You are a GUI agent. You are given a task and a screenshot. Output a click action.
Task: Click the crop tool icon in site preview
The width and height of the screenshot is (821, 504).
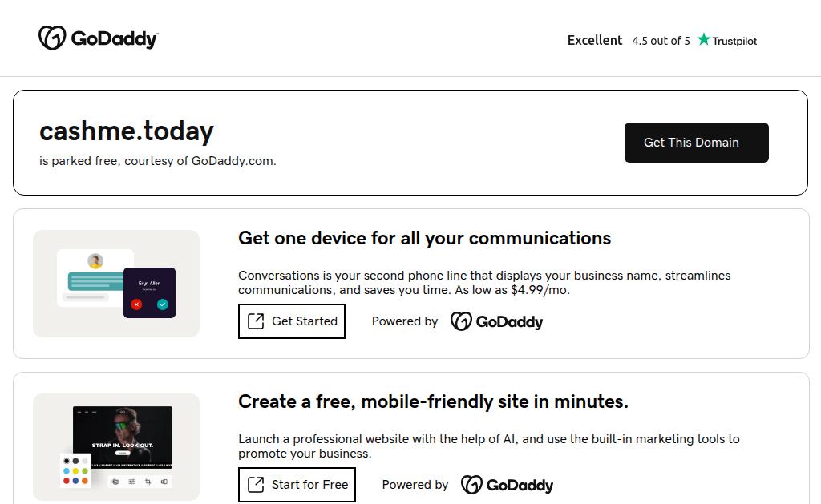(148, 482)
